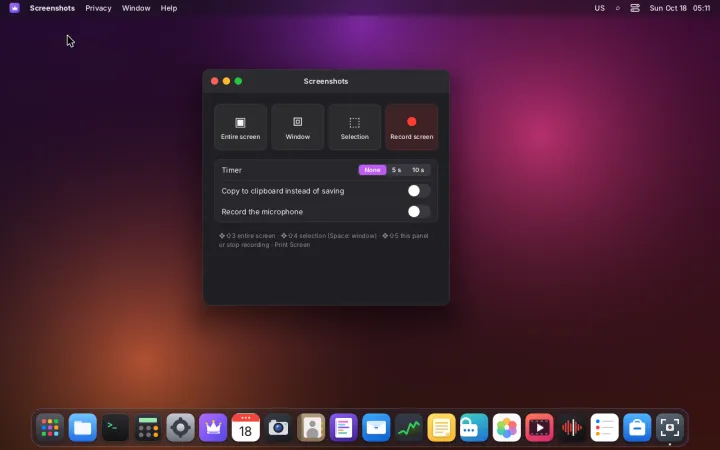The image size is (720, 450).
Task: Open US keyboard layout indicator
Action: [x=599, y=8]
